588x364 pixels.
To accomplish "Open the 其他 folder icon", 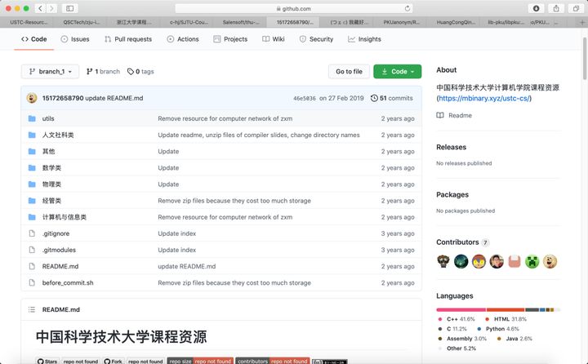I will (32, 152).
